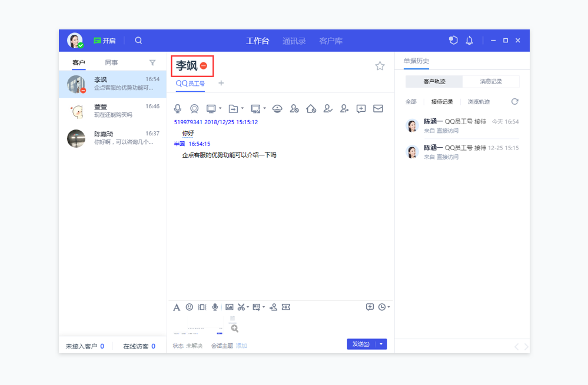Expand the dropdown next to screen forward icon
The image size is (588, 385).
coord(264,307)
